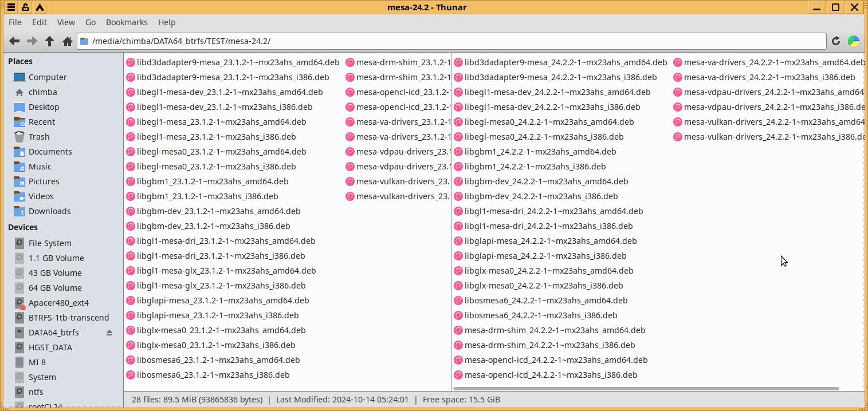
Task: Select libgbm1_24.2.2-1~mx23ahs_amd64.deb
Action: [535, 152]
